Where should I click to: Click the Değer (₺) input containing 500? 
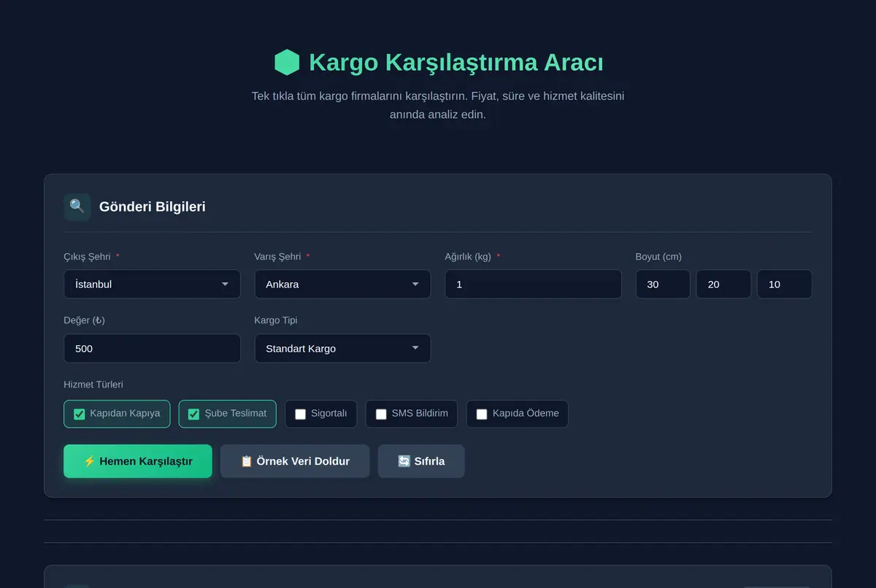click(152, 348)
